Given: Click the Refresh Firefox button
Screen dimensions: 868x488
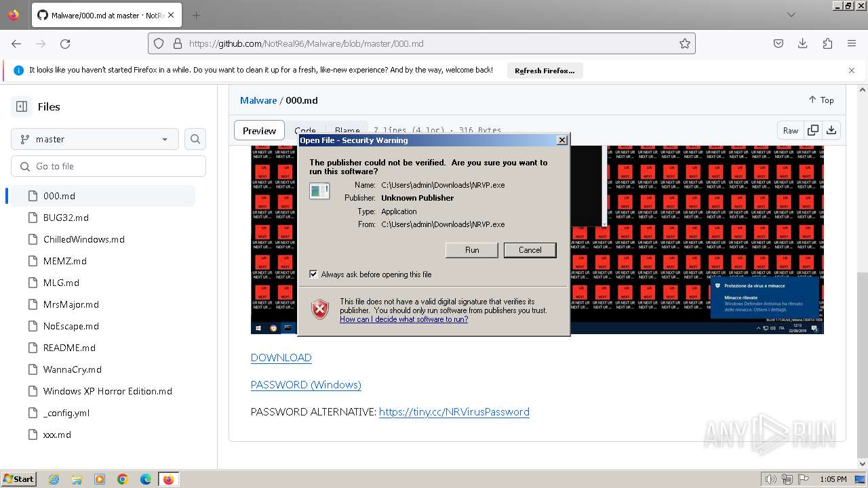Looking at the screenshot, I should [x=545, y=70].
